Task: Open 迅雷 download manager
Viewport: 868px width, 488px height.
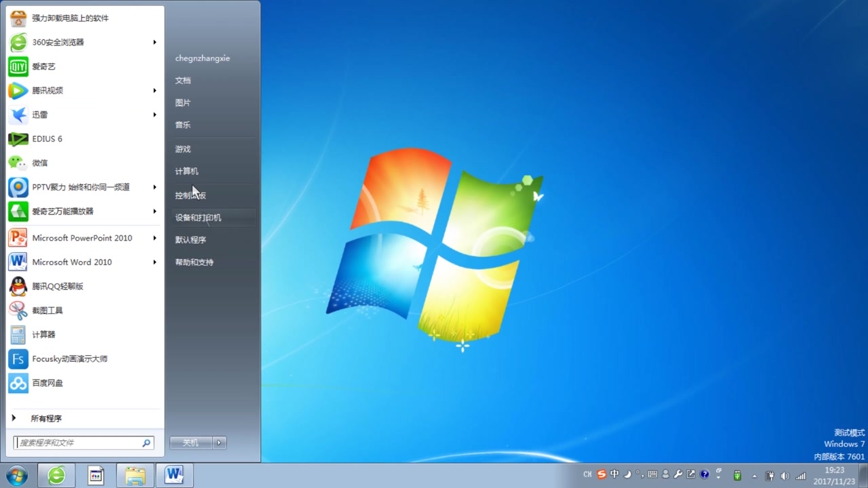Action: point(85,115)
